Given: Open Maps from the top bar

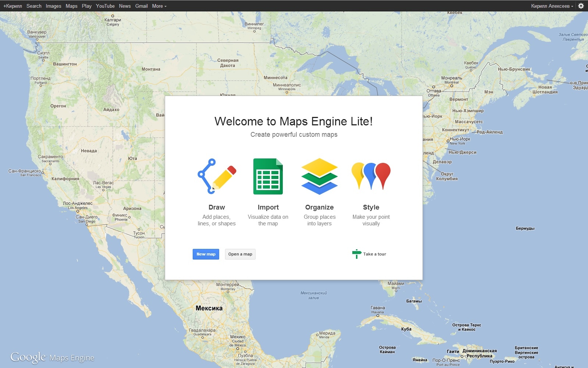Looking at the screenshot, I should coord(71,6).
